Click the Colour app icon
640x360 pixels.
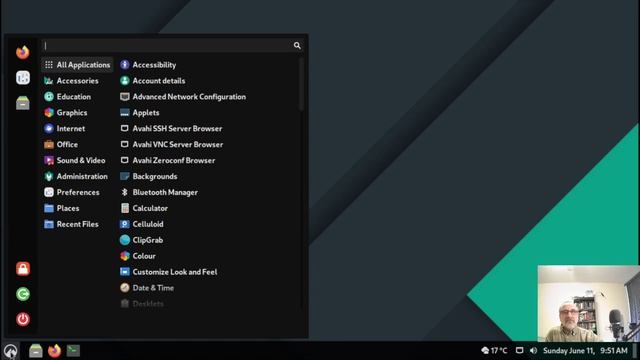click(x=125, y=256)
